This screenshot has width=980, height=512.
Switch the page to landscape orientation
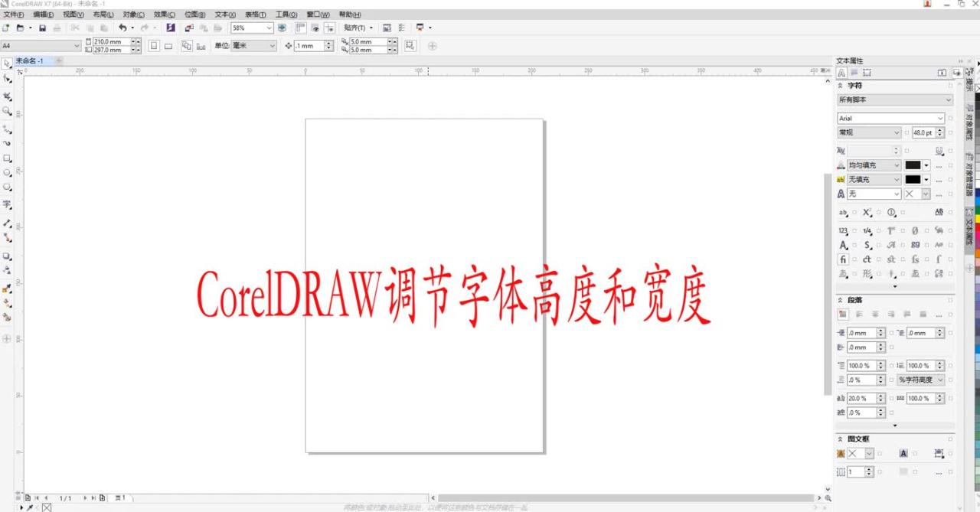click(x=168, y=46)
